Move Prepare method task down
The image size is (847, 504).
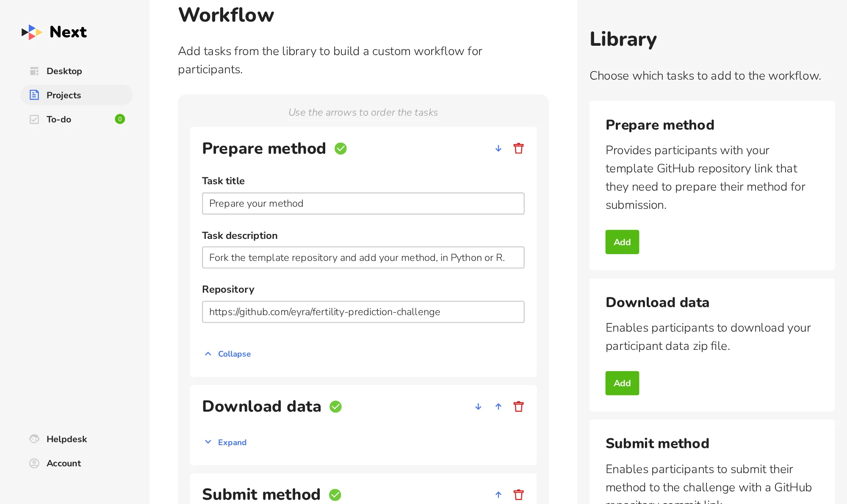498,149
